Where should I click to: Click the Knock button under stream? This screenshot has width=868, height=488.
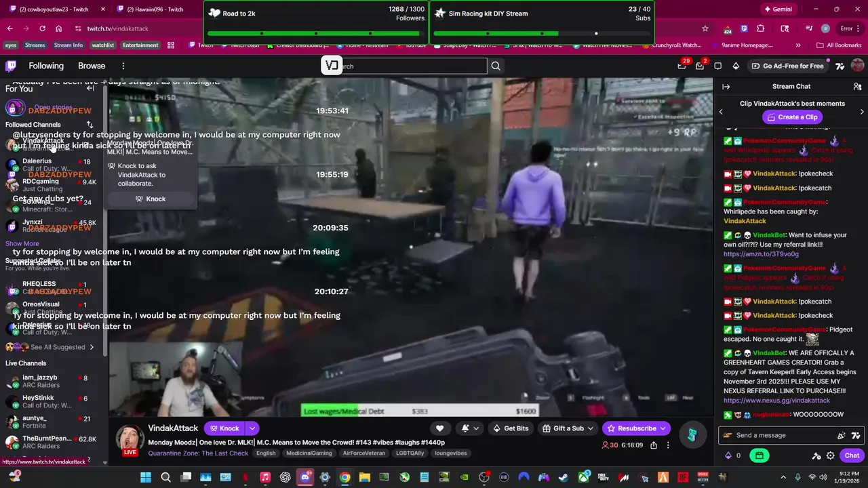pos(224,428)
